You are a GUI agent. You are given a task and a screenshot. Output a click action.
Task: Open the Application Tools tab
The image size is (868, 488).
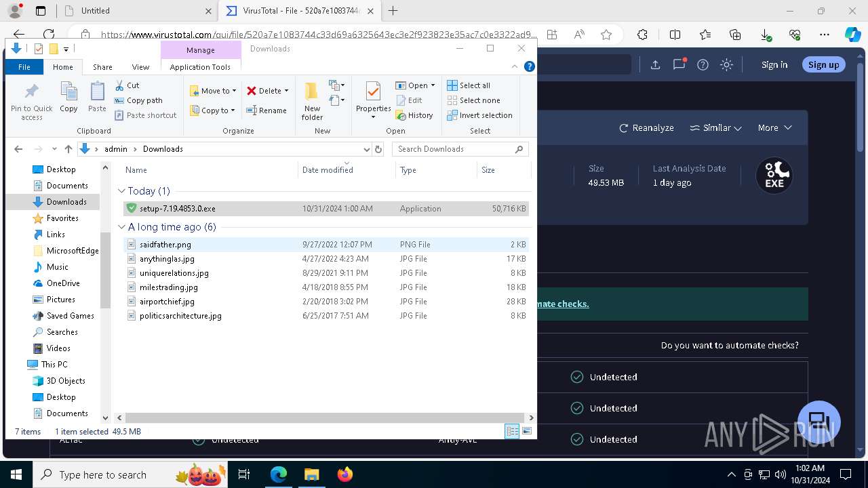200,67
